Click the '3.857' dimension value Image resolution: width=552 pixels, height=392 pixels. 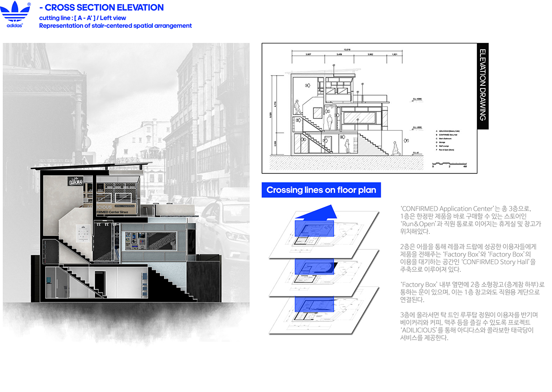[308, 55]
